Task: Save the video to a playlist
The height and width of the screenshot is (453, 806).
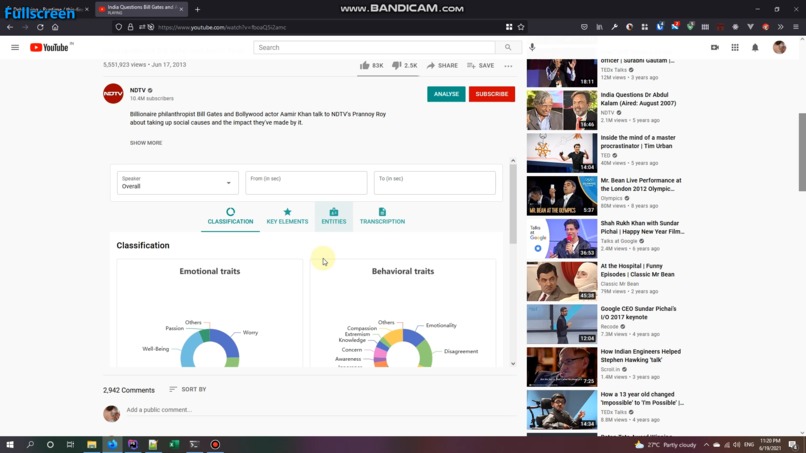Action: [481, 66]
